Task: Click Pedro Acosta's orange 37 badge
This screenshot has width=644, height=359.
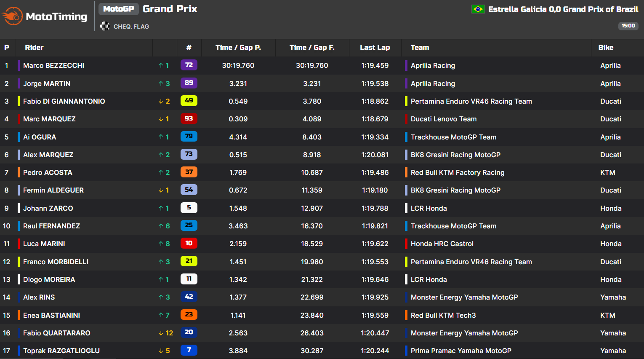Action: tap(189, 172)
